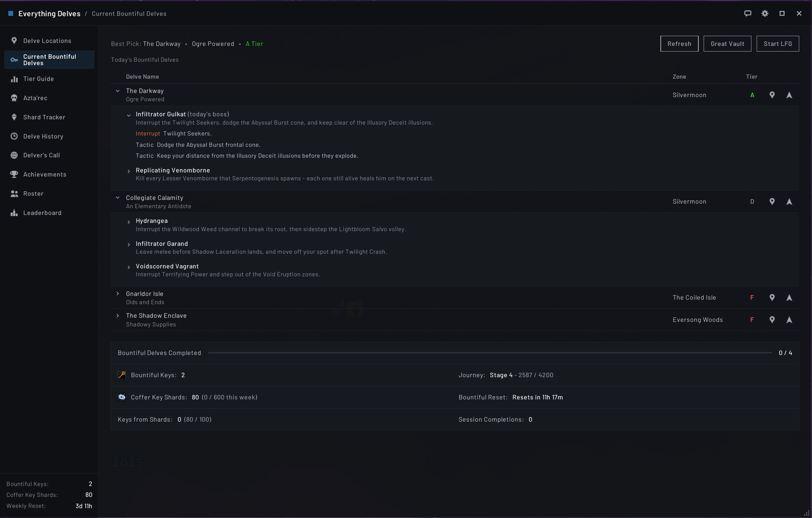Click the map pin icon for The Darkway

(x=772, y=95)
